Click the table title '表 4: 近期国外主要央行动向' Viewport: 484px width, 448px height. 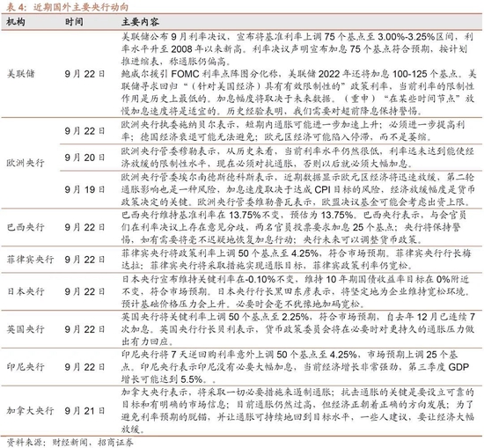[x=67, y=7]
